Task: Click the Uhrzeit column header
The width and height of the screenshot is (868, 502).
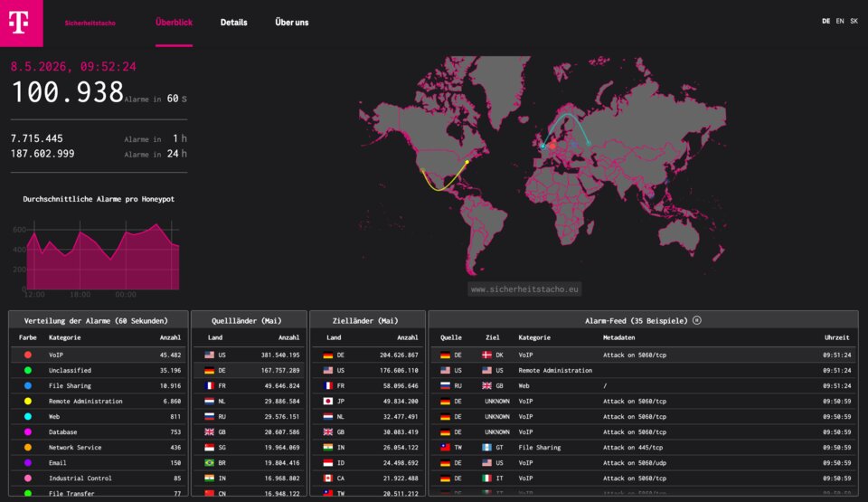Action: pos(836,337)
